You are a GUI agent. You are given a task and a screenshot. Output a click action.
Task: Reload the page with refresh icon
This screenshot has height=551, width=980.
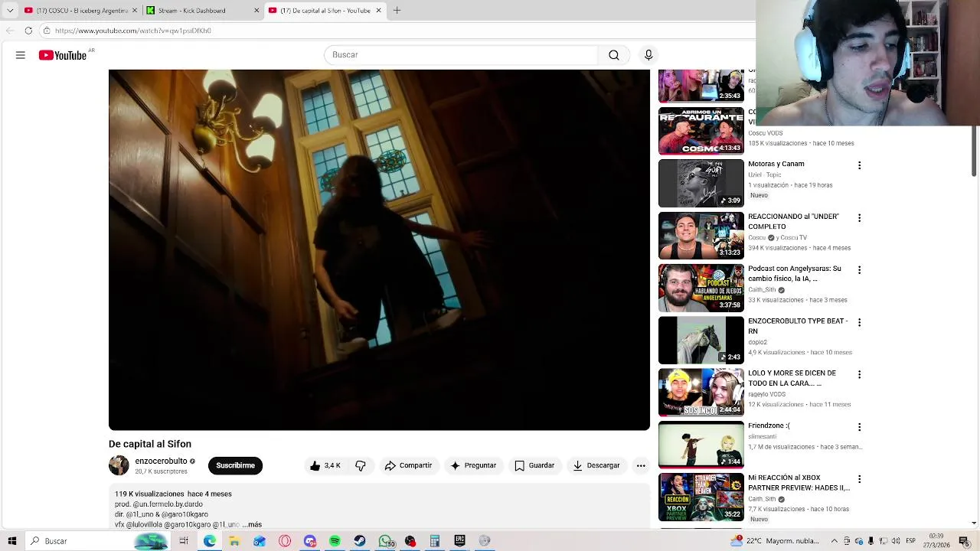[x=28, y=31]
